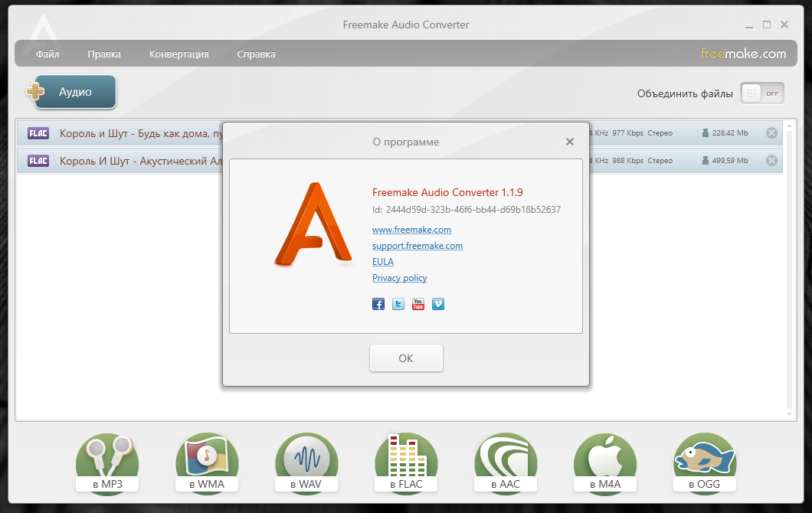
Task: Select the WAV waveform conversion icon
Action: click(x=306, y=464)
